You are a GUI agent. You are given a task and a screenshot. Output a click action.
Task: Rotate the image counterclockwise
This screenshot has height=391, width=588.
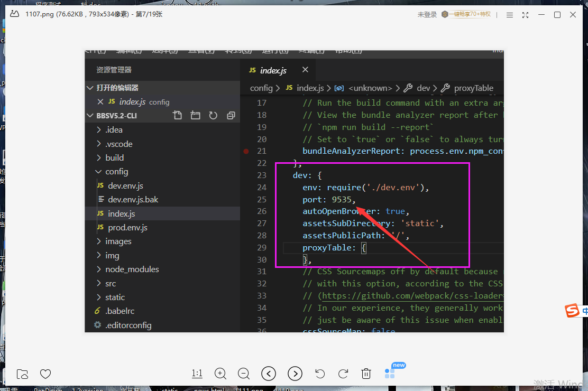pos(320,374)
